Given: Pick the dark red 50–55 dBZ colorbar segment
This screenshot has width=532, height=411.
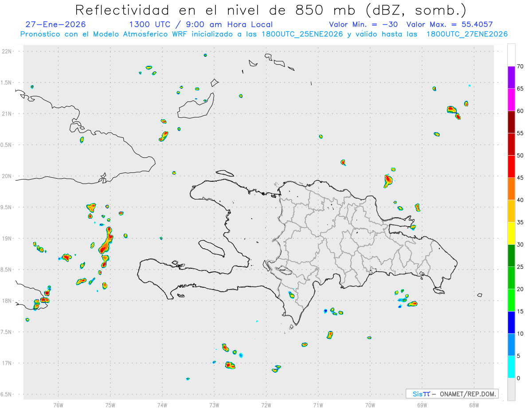Looking at the screenshot, I should [x=511, y=144].
